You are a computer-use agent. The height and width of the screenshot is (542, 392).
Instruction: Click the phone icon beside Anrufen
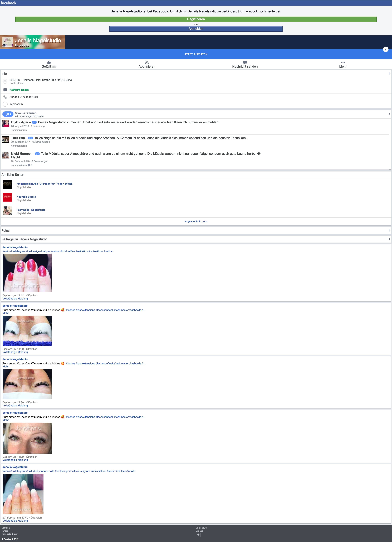[5, 97]
